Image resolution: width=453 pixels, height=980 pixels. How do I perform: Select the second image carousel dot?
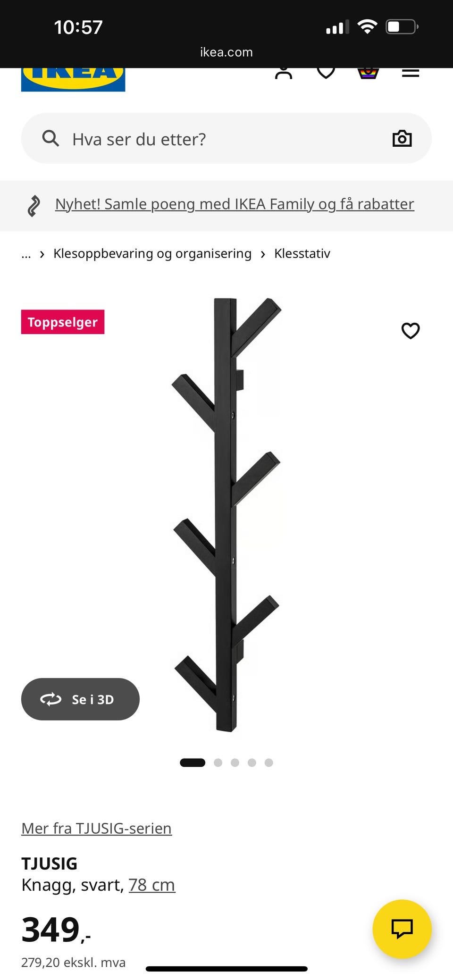click(218, 762)
